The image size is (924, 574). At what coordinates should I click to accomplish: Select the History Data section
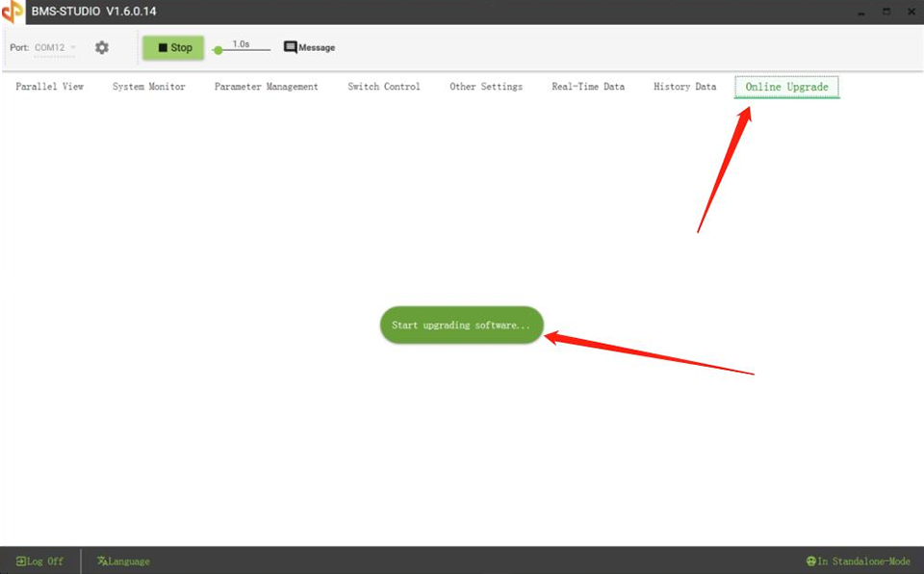tap(684, 86)
